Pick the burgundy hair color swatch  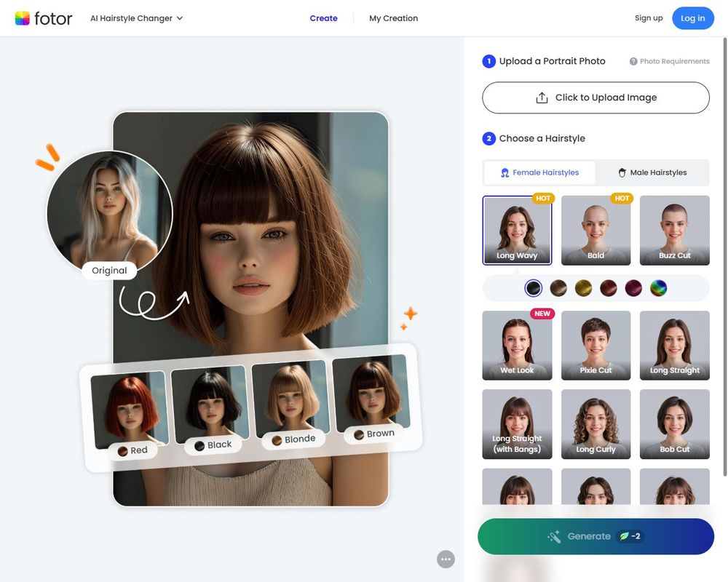coord(633,287)
